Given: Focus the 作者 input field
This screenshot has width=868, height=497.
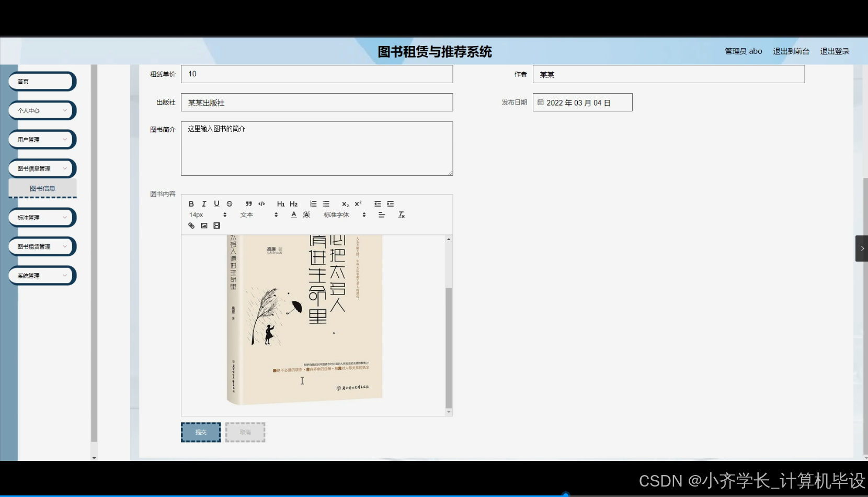Looking at the screenshot, I should pyautogui.click(x=669, y=74).
